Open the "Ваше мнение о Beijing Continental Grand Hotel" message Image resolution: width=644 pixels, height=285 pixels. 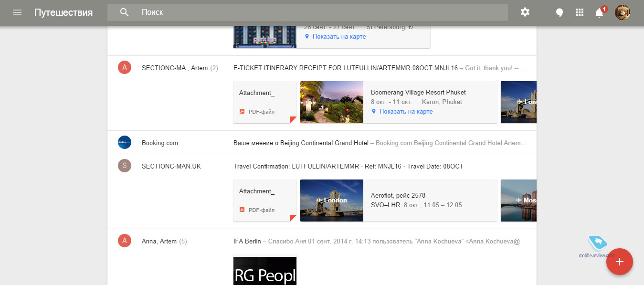301,143
